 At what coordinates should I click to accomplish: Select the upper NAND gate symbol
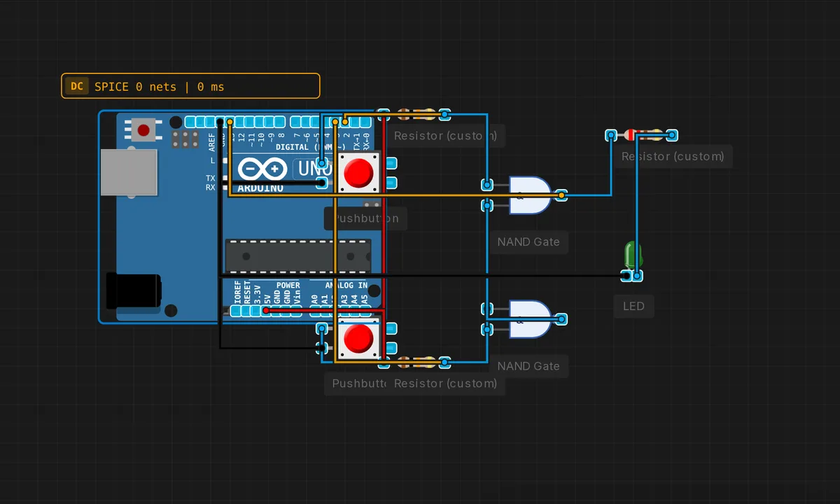click(529, 195)
